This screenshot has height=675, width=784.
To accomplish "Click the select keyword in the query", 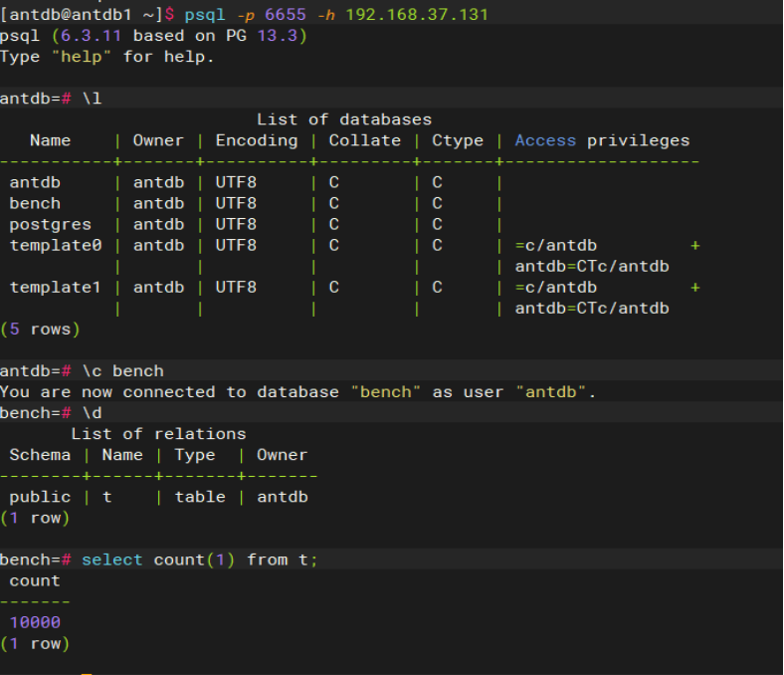I will point(112,560).
